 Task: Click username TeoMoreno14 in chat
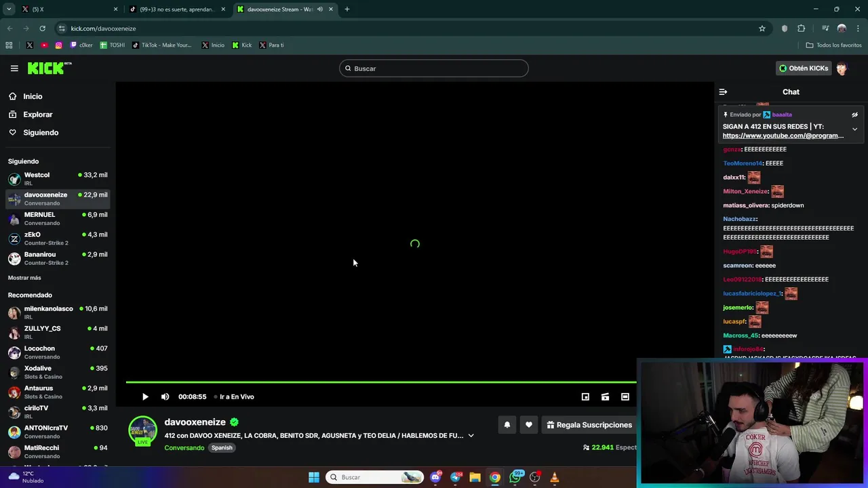click(743, 163)
